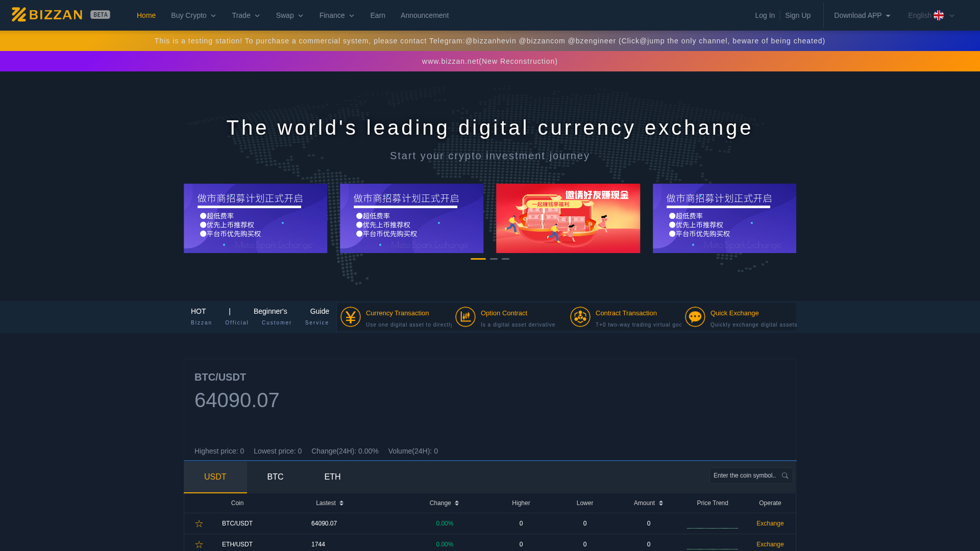This screenshot has height=551, width=980.
Task: Click the UK flag language icon
Action: point(939,15)
